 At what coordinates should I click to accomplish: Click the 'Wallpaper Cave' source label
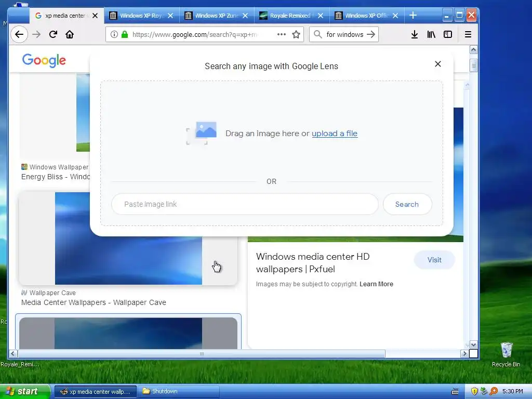pos(52,293)
